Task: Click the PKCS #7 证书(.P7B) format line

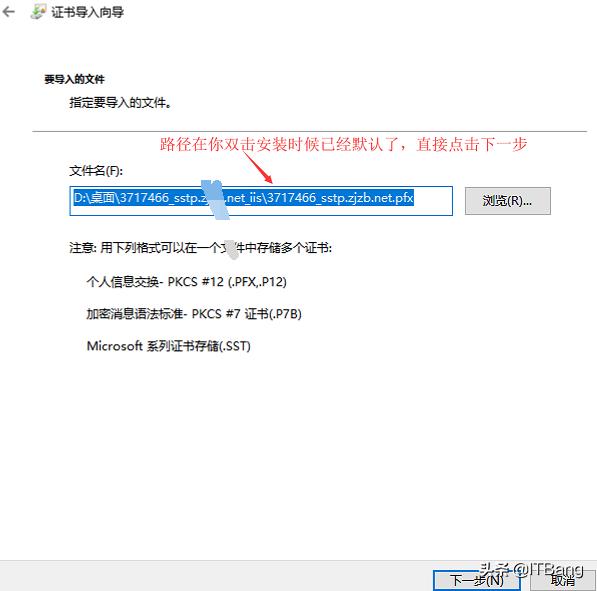Action: (194, 314)
